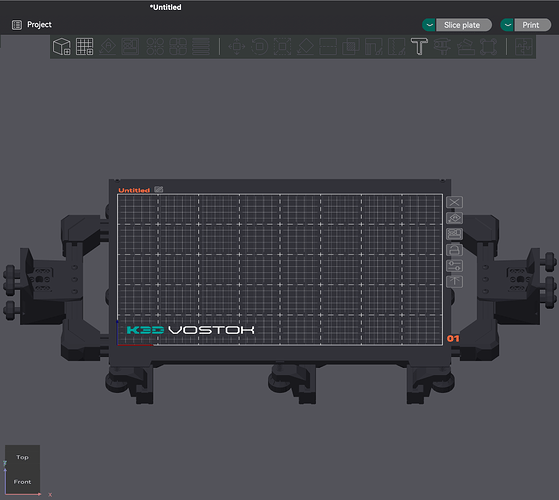The image size is (559, 500).
Task: Remove all objects from plate icon
Action: tap(455, 202)
